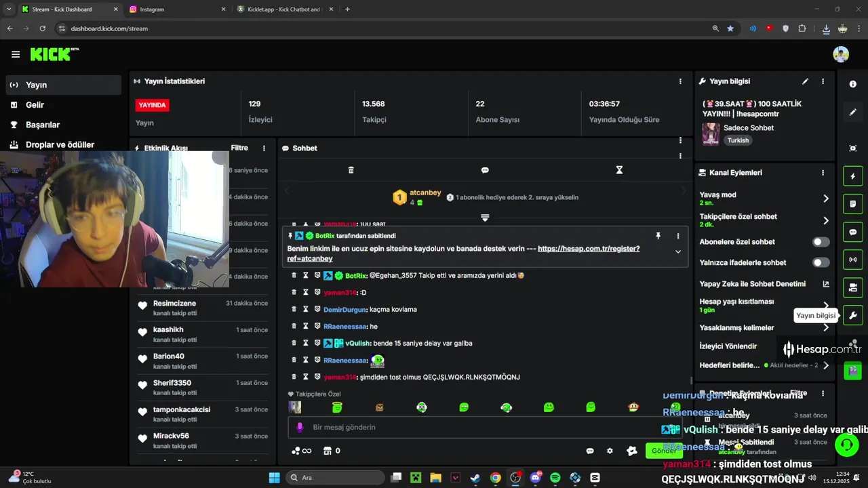Open Spotify from the taskbar

555,478
